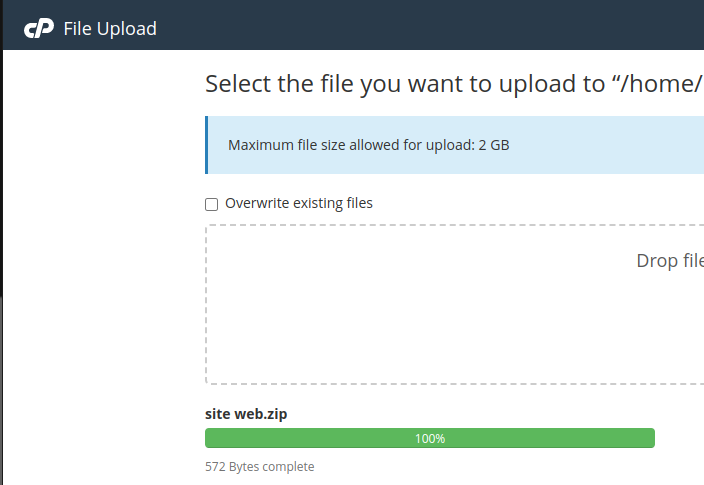The height and width of the screenshot is (485, 704).
Task: Click the "File Upload" header title
Action: [x=110, y=29]
